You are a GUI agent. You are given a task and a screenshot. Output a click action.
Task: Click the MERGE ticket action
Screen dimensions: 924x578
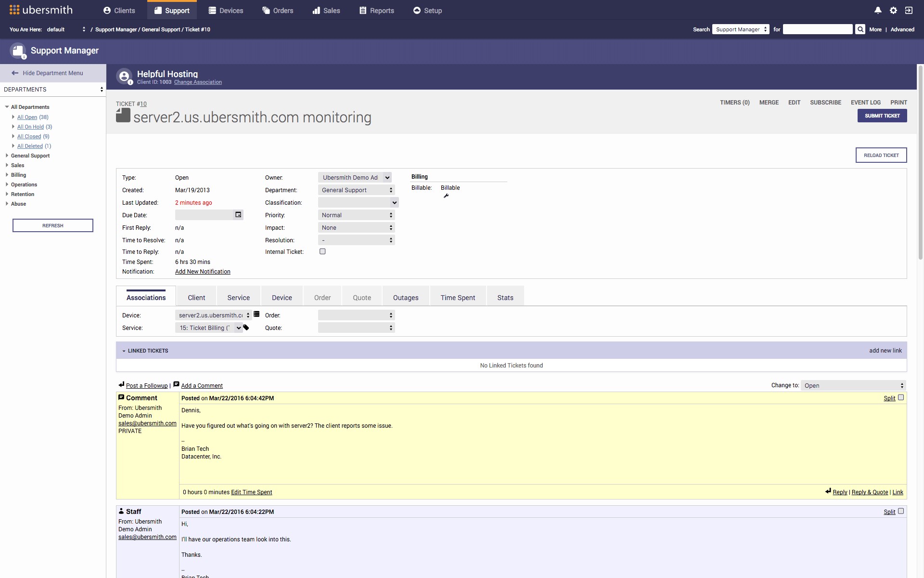tap(769, 103)
